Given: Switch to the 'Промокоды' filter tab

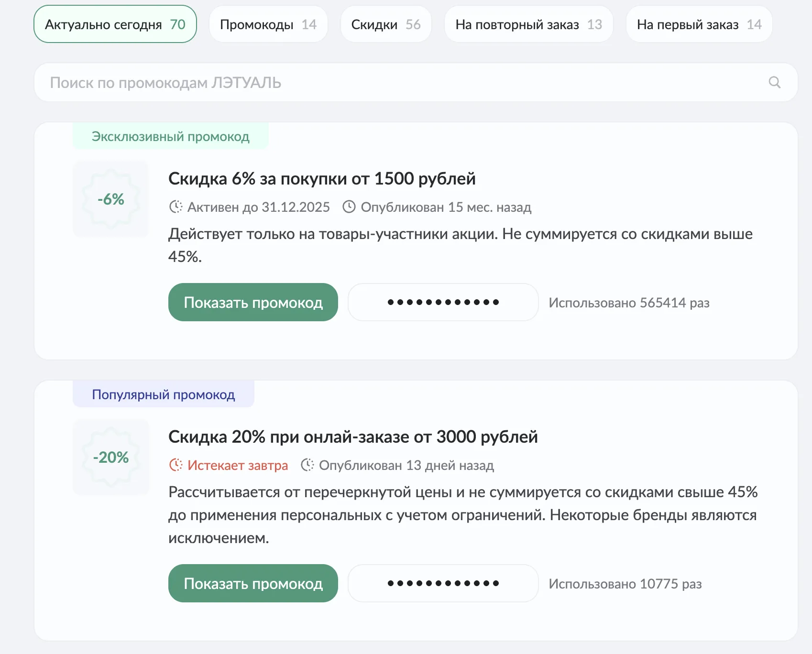Looking at the screenshot, I should 268,24.
